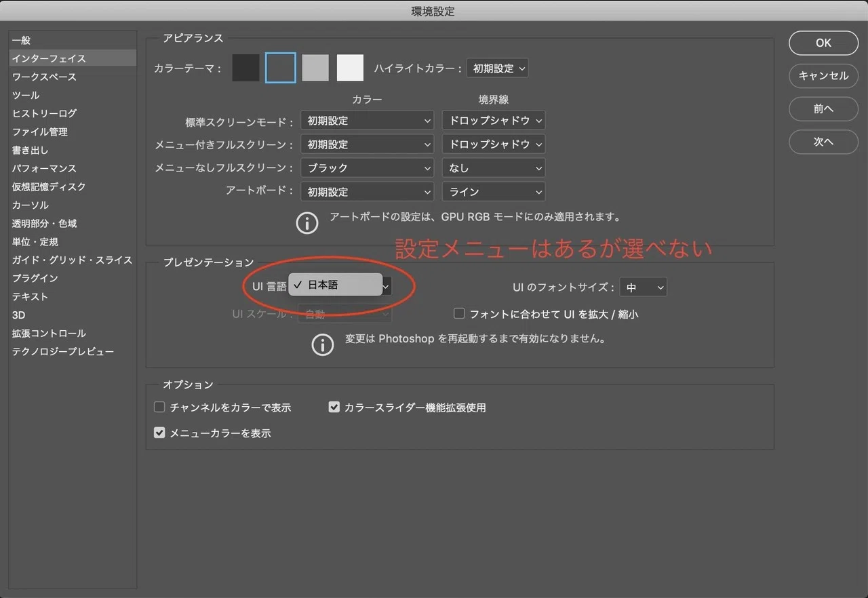868x598 pixels.
Task: Open ガイド・グリッド・スライス preferences category
Action: 73,260
